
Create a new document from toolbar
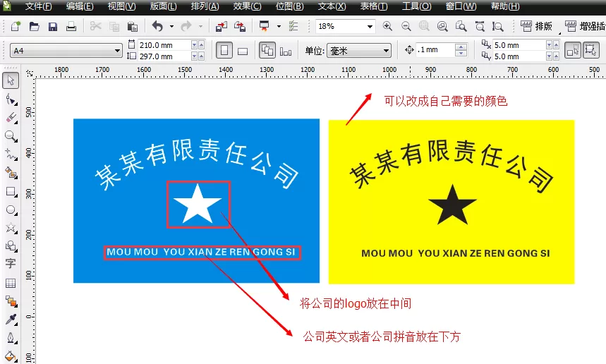[x=16, y=26]
